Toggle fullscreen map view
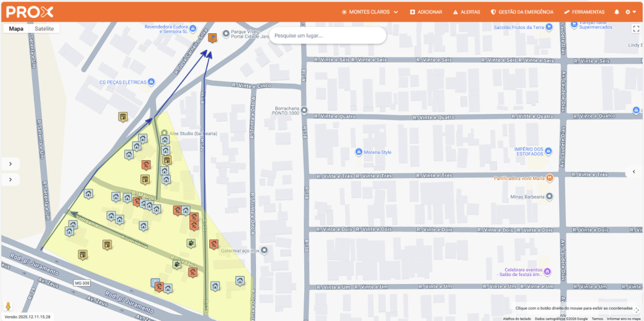The height and width of the screenshot is (321, 644). (x=636, y=29)
